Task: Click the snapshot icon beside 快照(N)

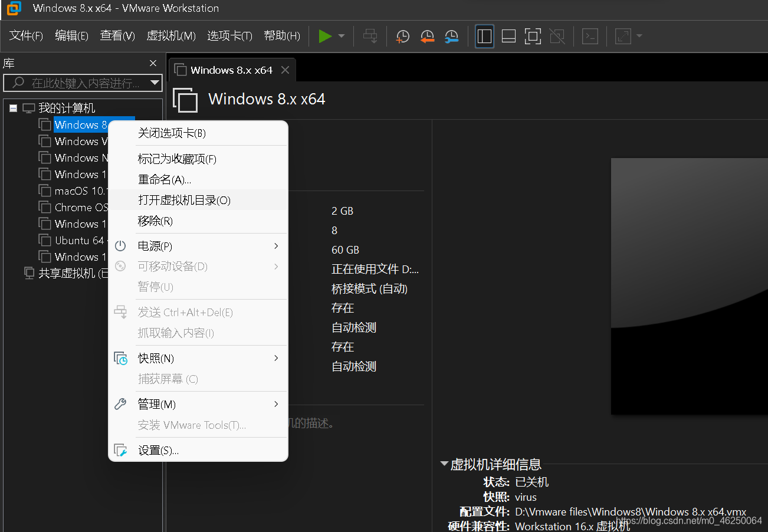Action: 120,359
